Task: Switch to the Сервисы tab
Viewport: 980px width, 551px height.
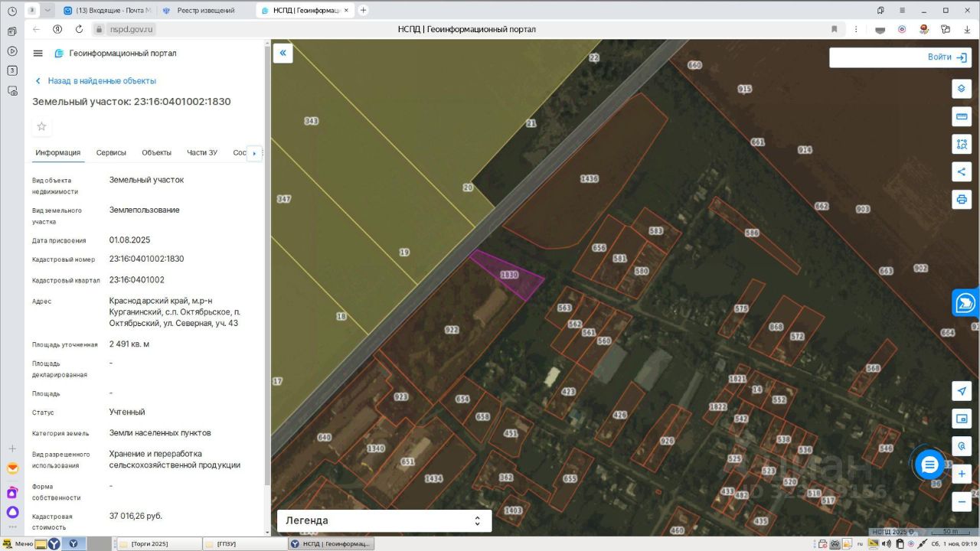Action: coord(111,153)
